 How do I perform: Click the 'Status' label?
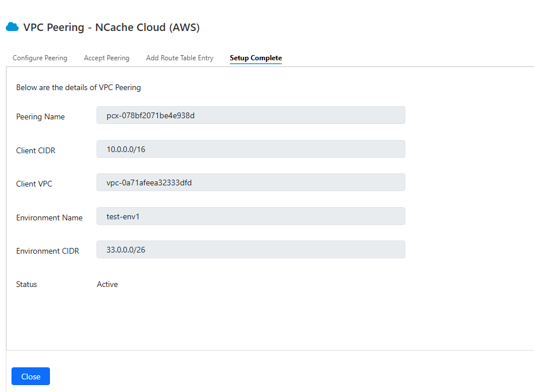(x=26, y=284)
